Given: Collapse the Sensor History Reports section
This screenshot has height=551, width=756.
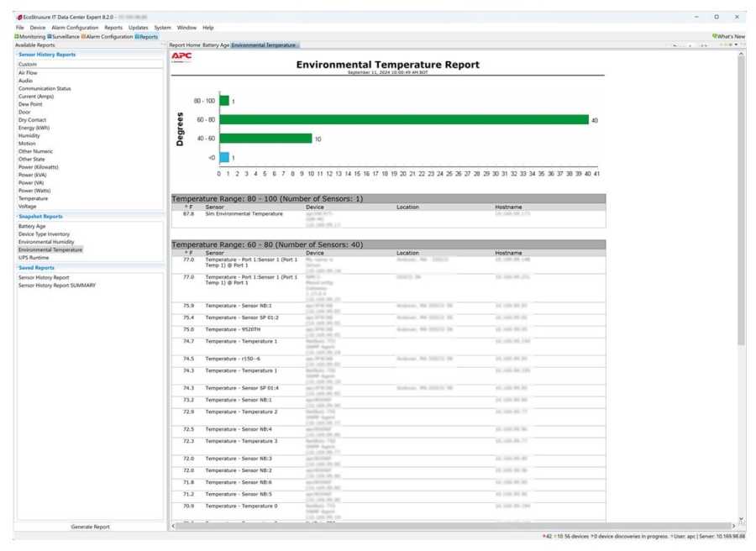Looking at the screenshot, I should (x=47, y=55).
